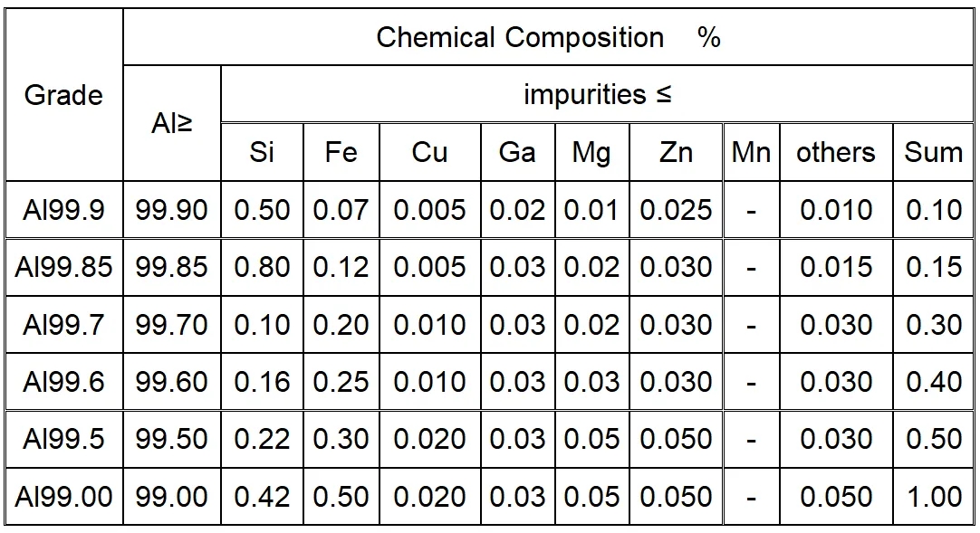The image size is (980, 533).
Task: Click the Grade column header cell
Action: (x=63, y=95)
